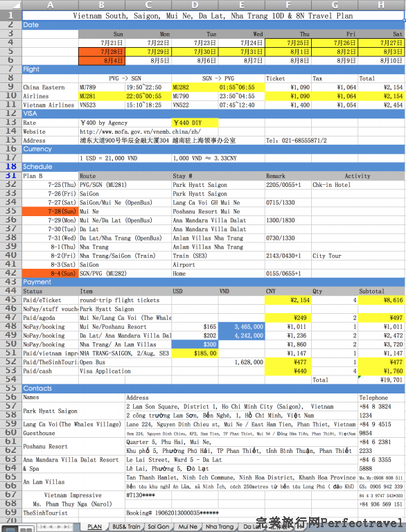Screen dimensions: 406x532
Task: Select the An Lam Villas contact cell
Action: pyautogui.click(x=73, y=482)
